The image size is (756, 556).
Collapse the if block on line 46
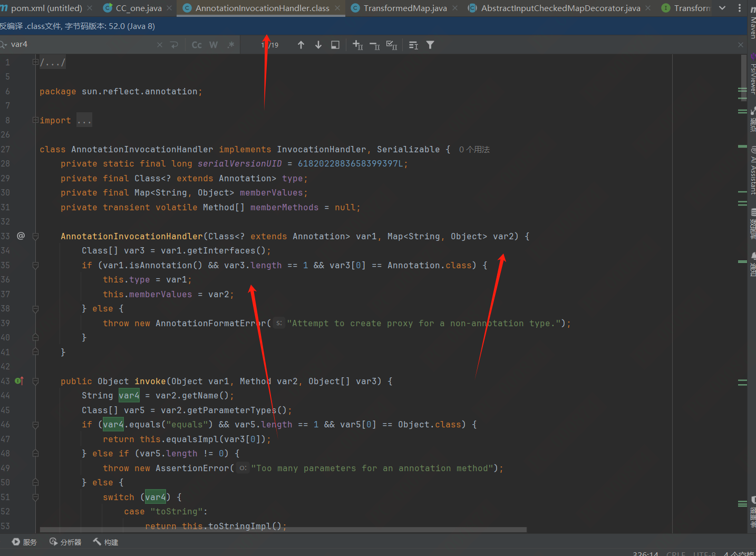[x=35, y=424]
